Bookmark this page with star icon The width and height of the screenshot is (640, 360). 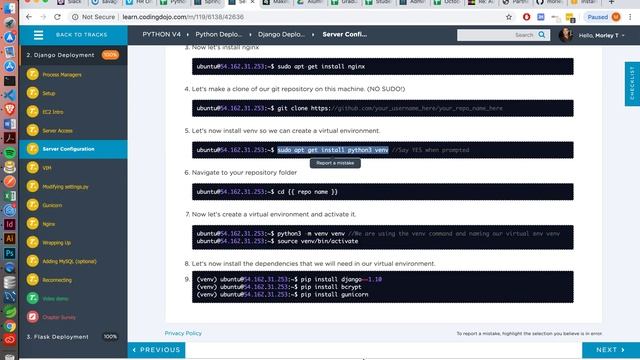pos(509,17)
